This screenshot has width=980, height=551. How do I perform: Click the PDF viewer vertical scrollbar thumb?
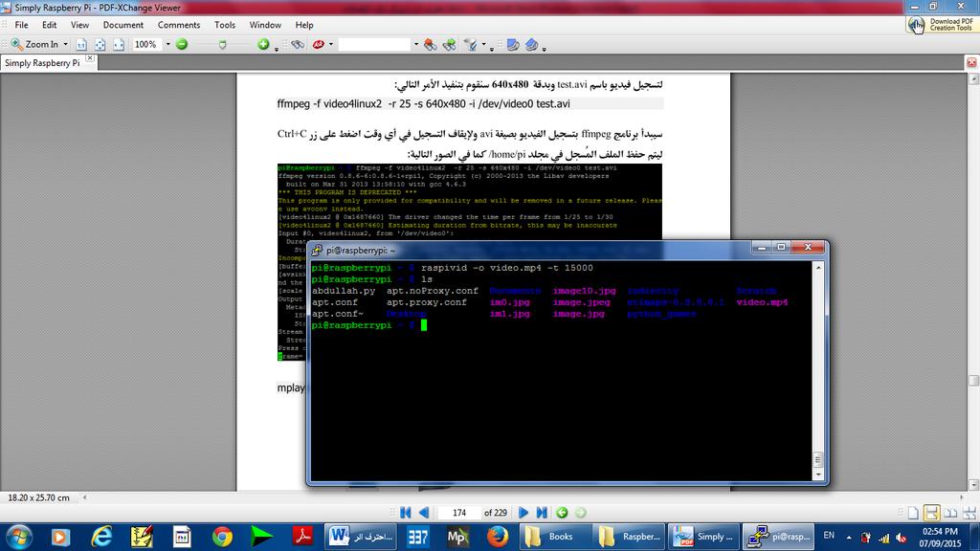click(x=973, y=381)
